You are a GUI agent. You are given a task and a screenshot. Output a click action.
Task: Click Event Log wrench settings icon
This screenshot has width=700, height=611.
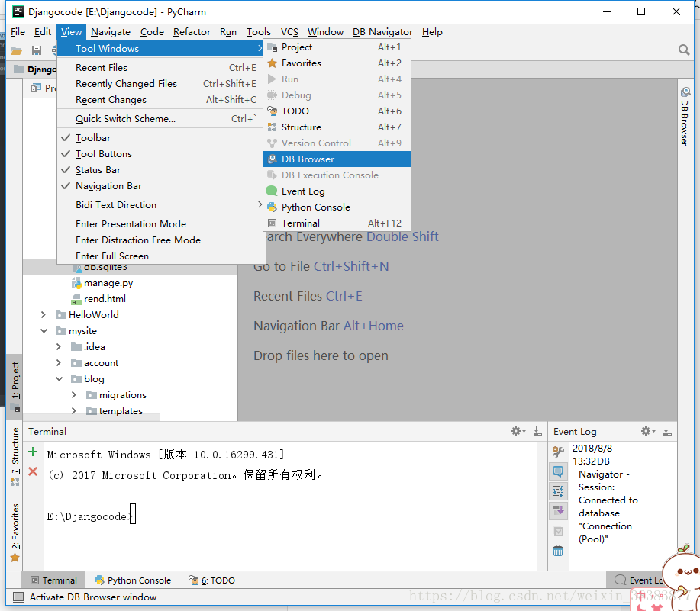pyautogui.click(x=558, y=452)
